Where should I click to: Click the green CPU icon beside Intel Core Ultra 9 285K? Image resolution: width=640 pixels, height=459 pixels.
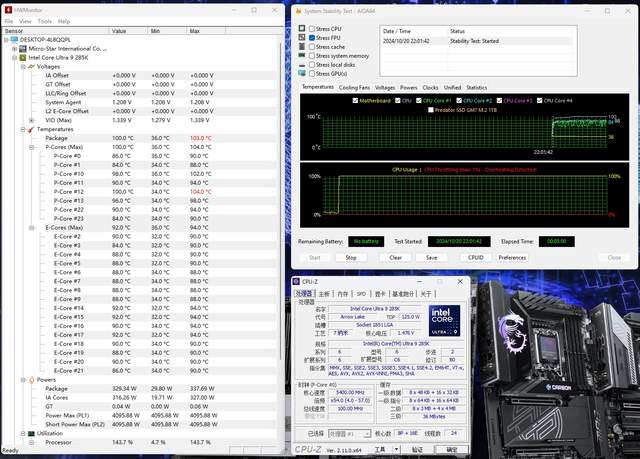23,58
